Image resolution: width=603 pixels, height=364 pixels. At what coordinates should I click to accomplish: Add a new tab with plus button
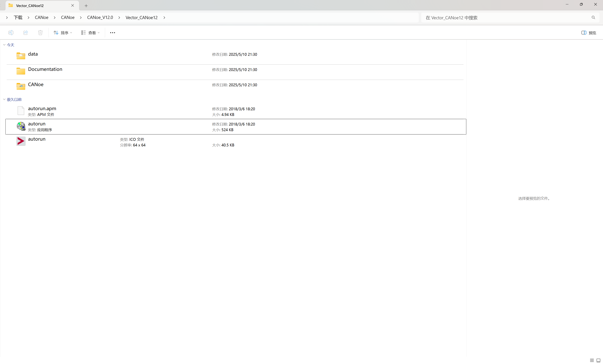86,6
